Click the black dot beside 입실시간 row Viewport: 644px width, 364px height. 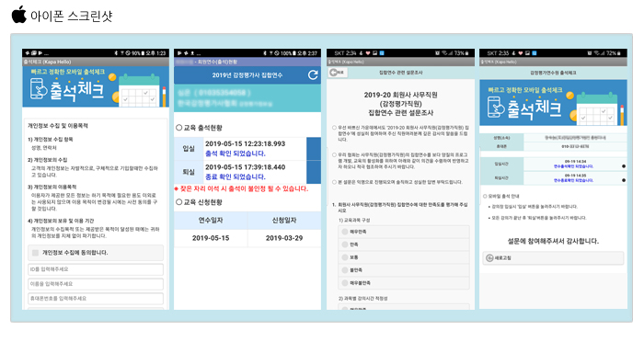coord(624,166)
